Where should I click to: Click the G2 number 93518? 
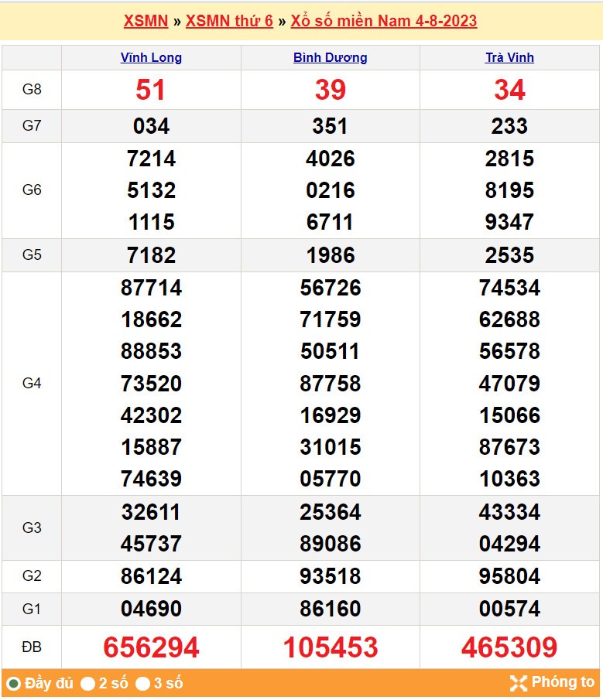coord(331,576)
